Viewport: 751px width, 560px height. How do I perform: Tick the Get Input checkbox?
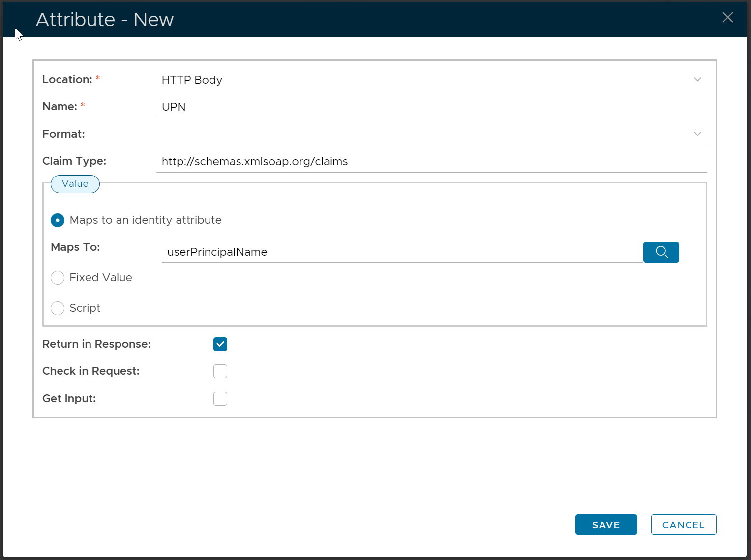point(220,399)
